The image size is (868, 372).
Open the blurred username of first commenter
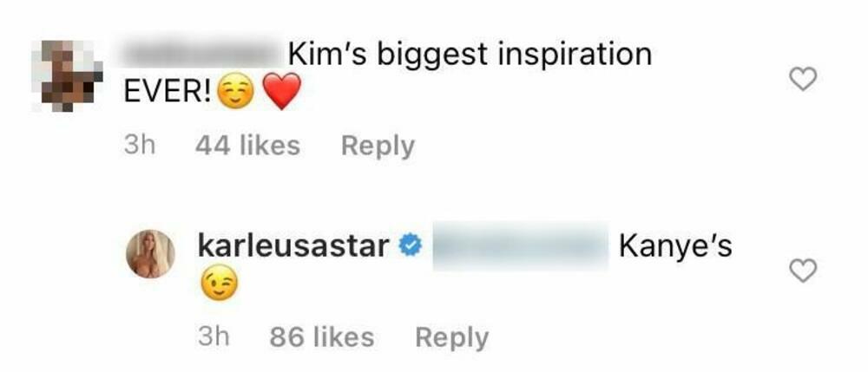click(203, 55)
